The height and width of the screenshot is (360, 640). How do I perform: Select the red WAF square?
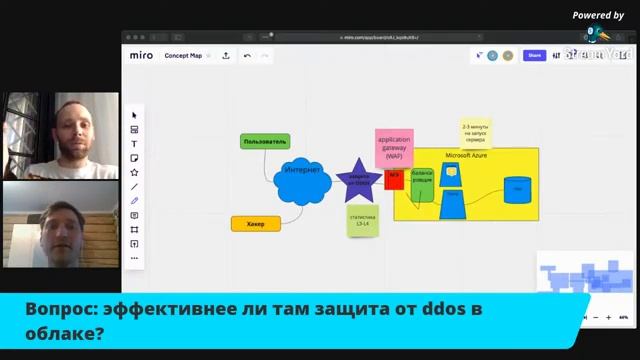click(394, 180)
